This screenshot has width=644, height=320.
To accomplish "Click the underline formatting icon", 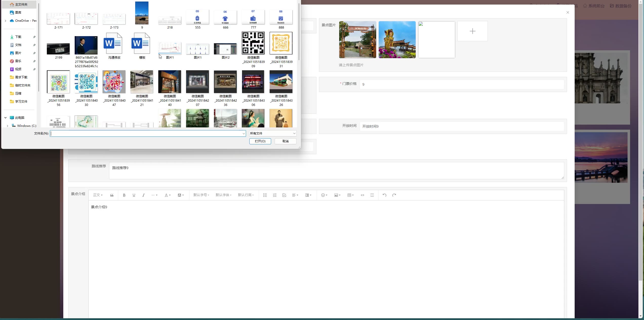I will (x=134, y=195).
